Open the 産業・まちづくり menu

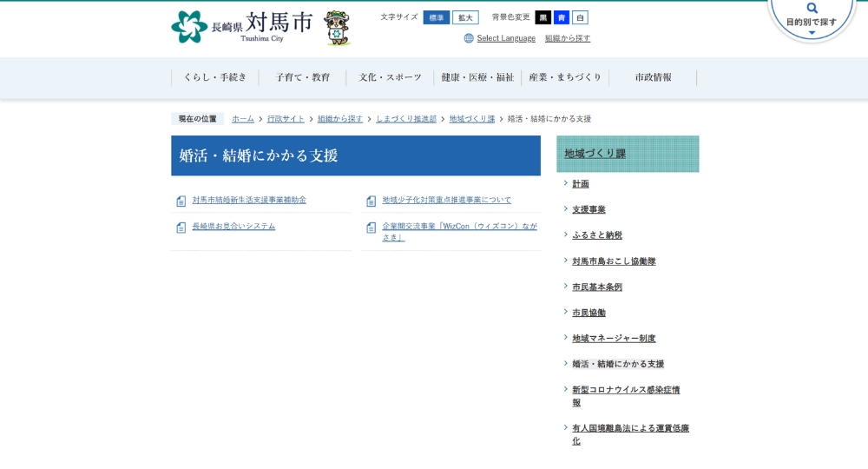(565, 77)
